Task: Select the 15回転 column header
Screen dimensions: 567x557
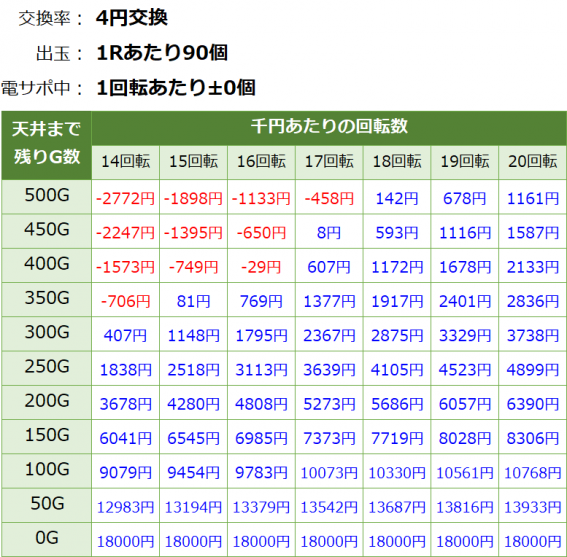Action: click(193, 162)
